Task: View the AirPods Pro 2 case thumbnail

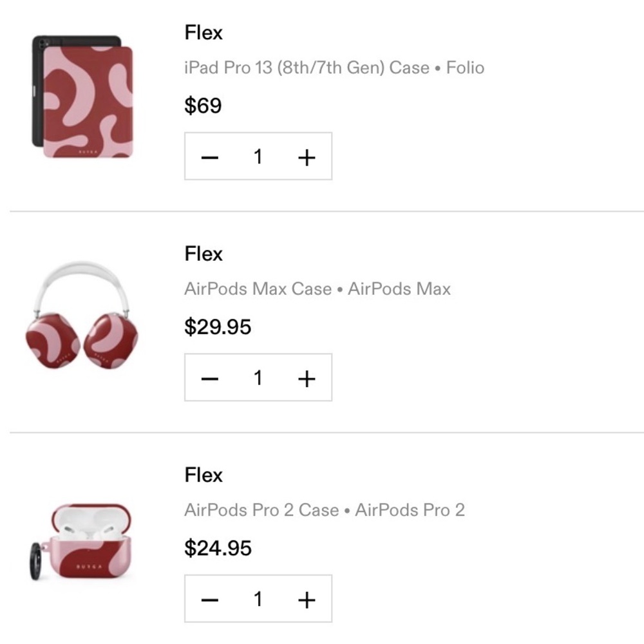Action: 84,544
